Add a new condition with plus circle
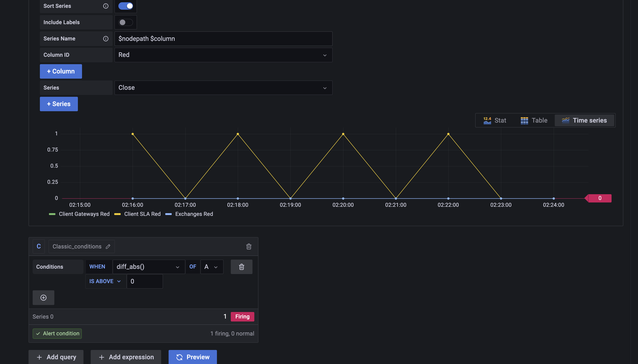Viewport: 638px width, 364px height. point(43,298)
